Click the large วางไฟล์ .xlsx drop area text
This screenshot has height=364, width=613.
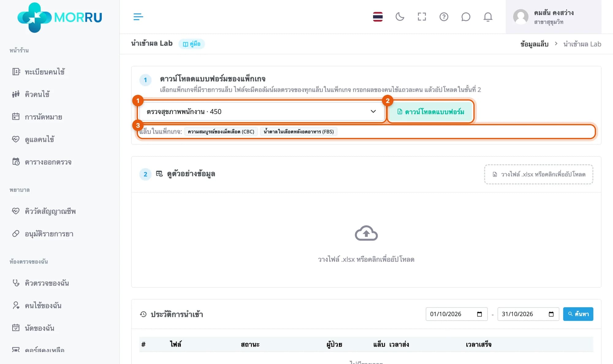click(366, 259)
